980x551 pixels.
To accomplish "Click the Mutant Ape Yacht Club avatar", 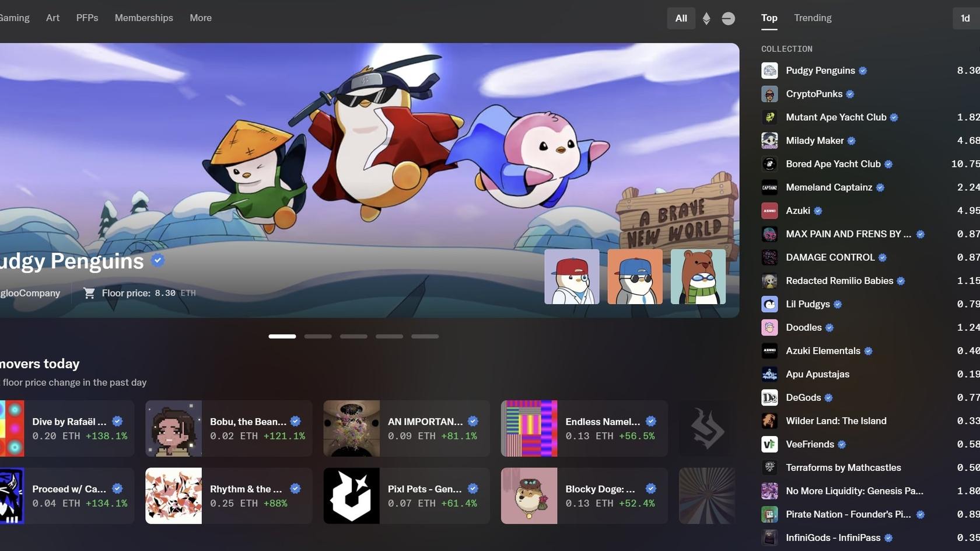I will point(769,117).
